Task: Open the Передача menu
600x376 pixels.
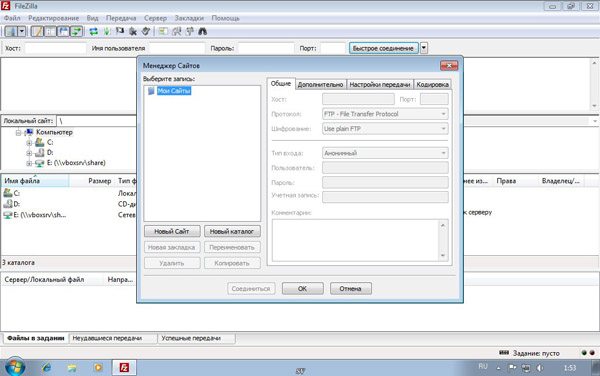Action: 121,18
